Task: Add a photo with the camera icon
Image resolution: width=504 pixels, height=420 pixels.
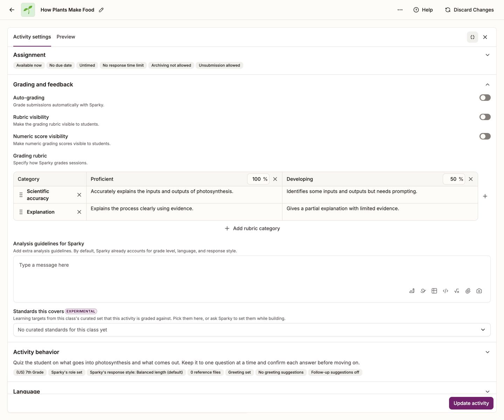Action: pyautogui.click(x=479, y=291)
